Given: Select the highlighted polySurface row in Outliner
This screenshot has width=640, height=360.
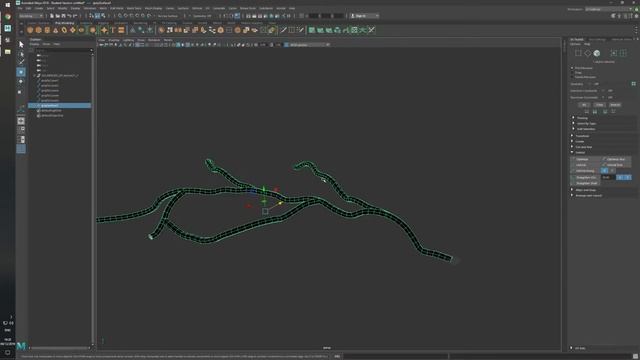Looking at the screenshot, I should pyautogui.click(x=60, y=105).
